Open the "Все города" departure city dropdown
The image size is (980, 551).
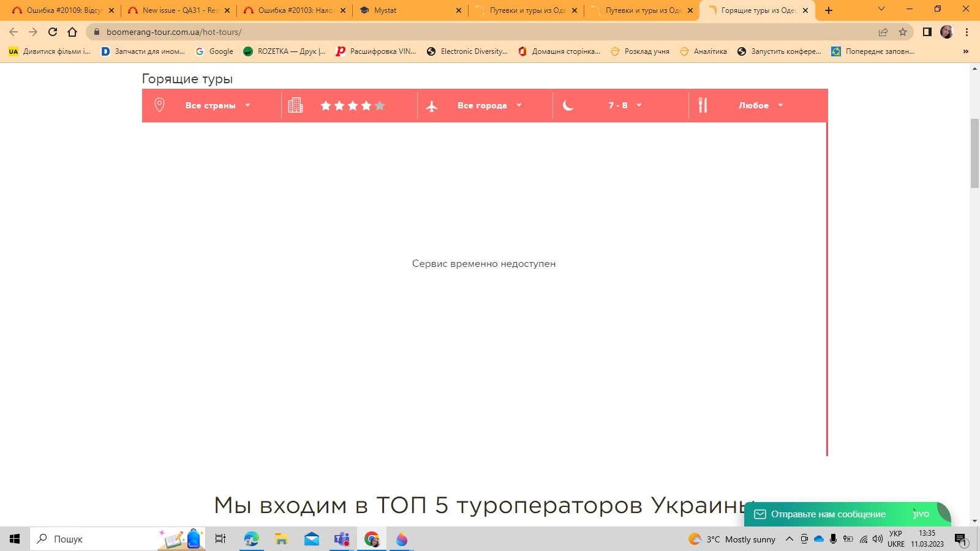489,105
